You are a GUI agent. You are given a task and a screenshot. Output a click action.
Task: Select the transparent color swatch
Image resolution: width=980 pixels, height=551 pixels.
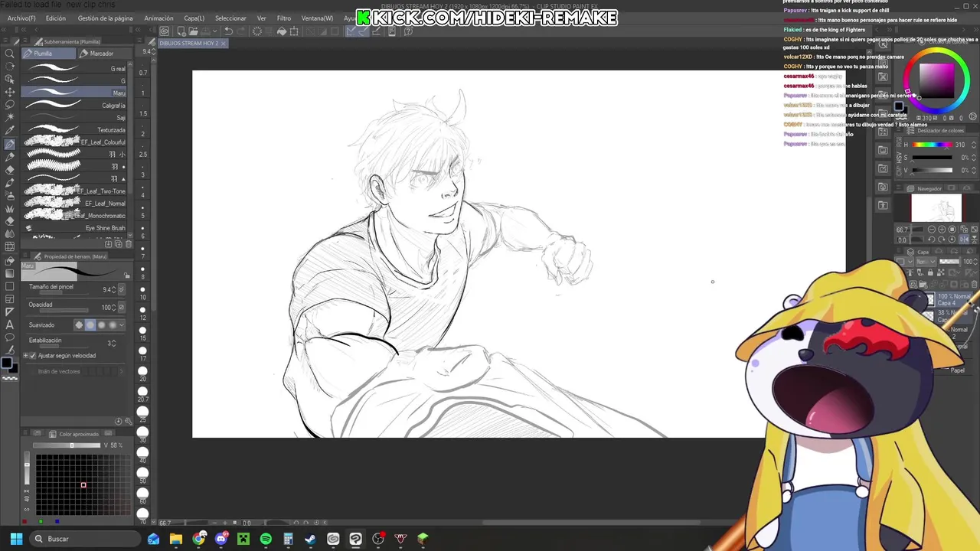(10, 379)
